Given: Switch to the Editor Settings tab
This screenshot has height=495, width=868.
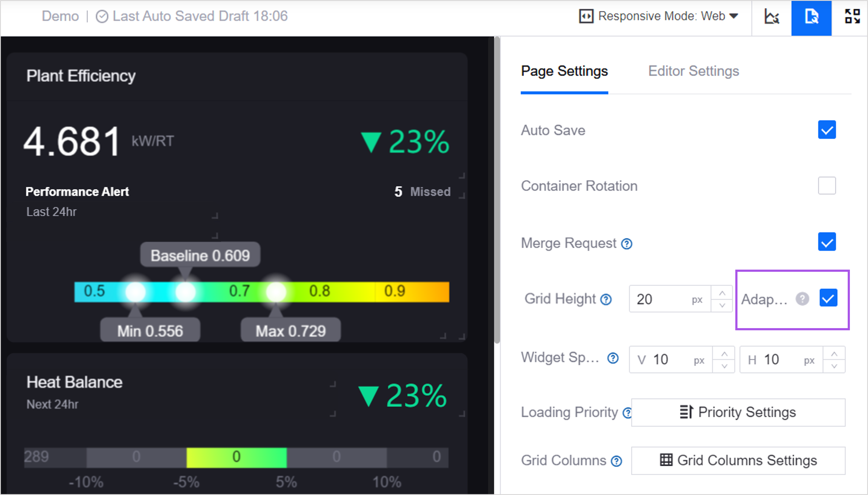Looking at the screenshot, I should [x=693, y=71].
